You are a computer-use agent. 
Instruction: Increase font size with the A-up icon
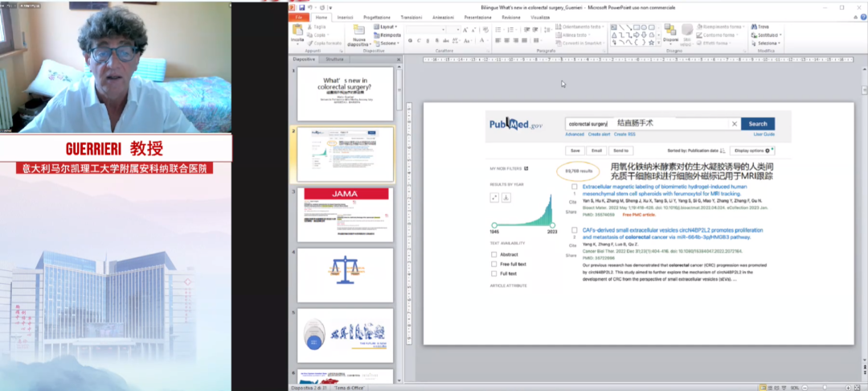pos(465,30)
